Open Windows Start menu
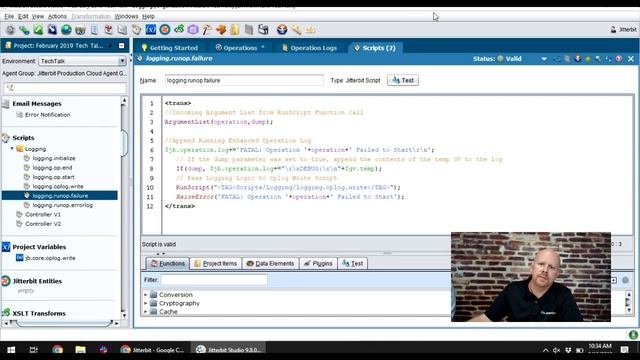 pos(11,350)
